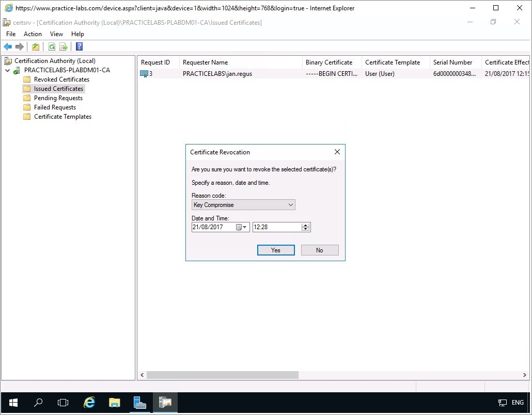Click the ENG language indicator
This screenshot has width=532, height=415.
[x=518, y=403]
